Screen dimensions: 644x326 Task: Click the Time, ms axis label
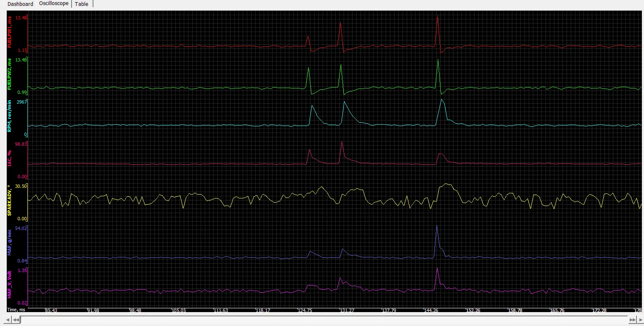16,310
